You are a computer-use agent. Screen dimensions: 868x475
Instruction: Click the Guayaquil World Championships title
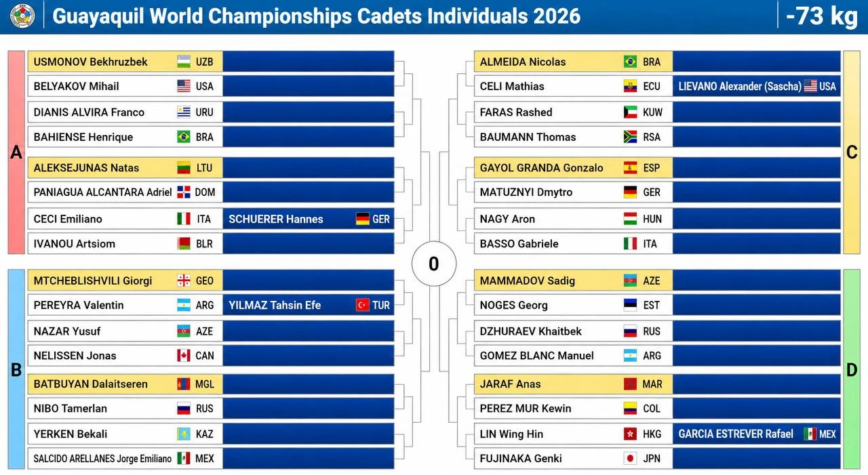click(x=316, y=16)
